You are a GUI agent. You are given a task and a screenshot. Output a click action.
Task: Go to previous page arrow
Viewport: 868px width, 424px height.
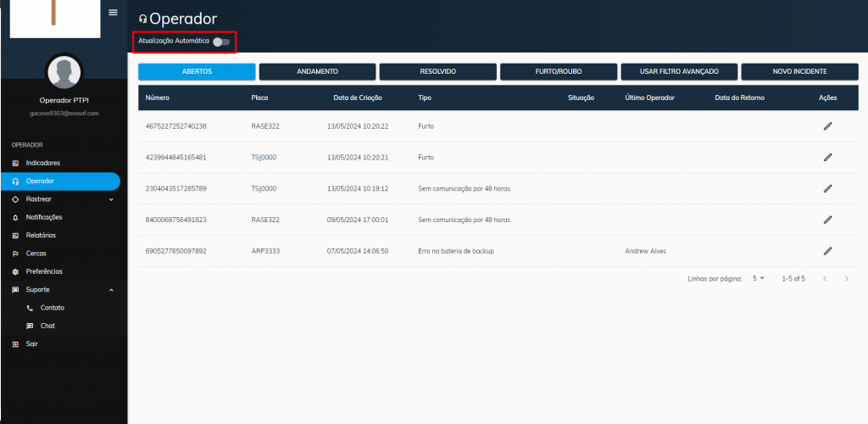[x=825, y=278]
